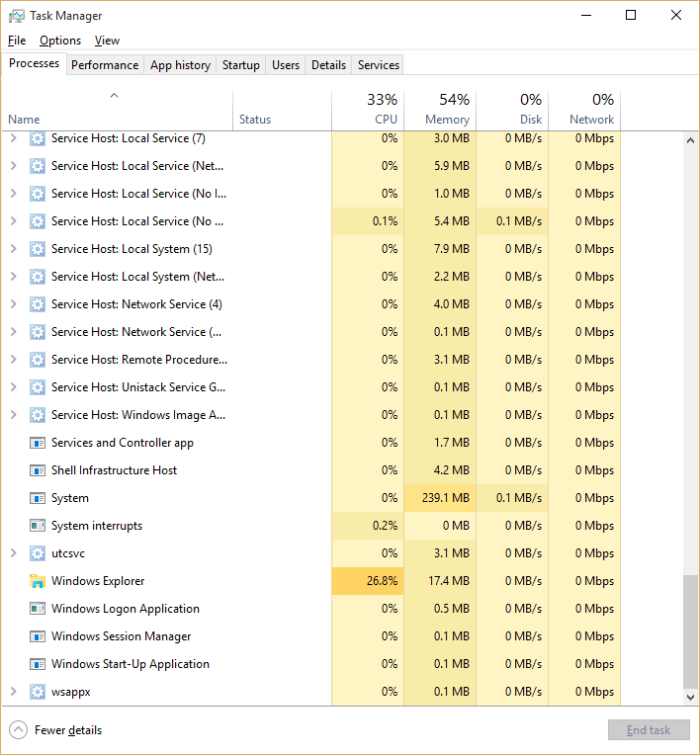700x755 pixels.
Task: Expand Service Host: Unistack Service group
Action: click(14, 387)
